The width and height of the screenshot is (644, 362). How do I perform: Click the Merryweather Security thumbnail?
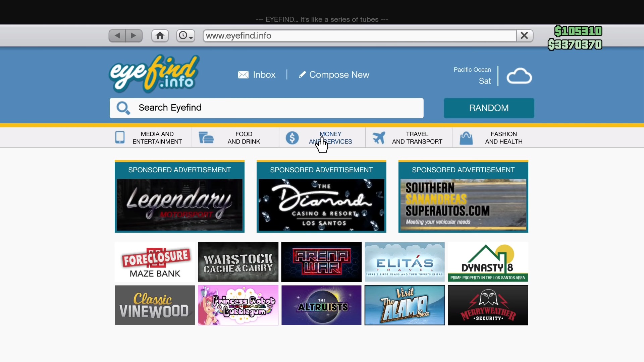pos(488,305)
